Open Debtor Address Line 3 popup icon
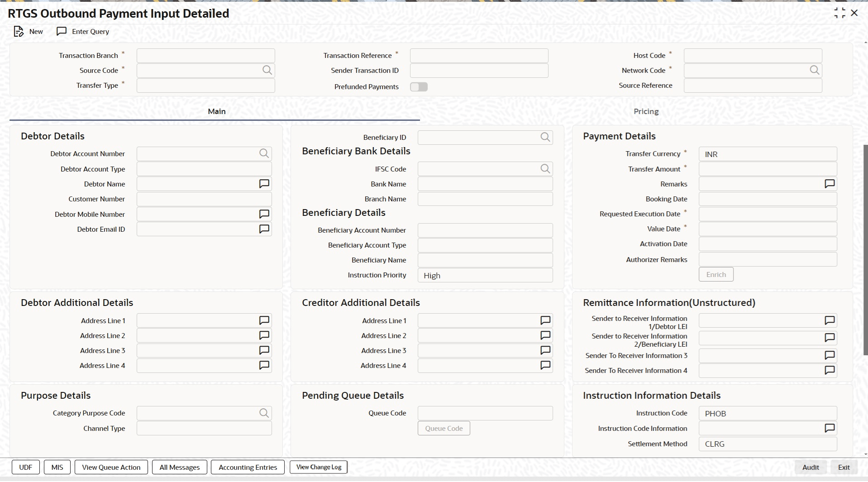 coord(264,350)
